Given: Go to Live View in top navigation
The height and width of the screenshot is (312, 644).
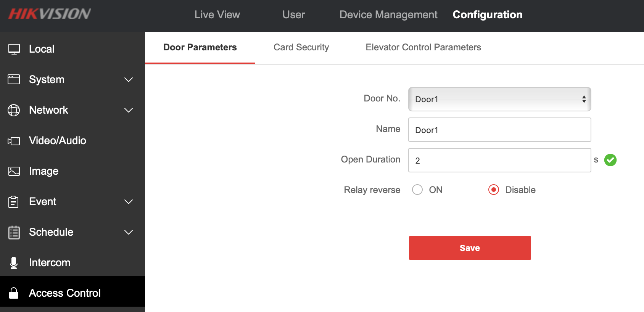Looking at the screenshot, I should point(217,14).
